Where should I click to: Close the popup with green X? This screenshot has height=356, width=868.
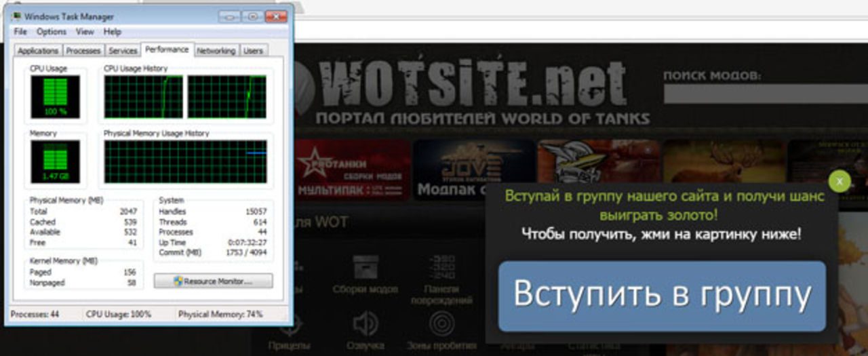coord(840,181)
